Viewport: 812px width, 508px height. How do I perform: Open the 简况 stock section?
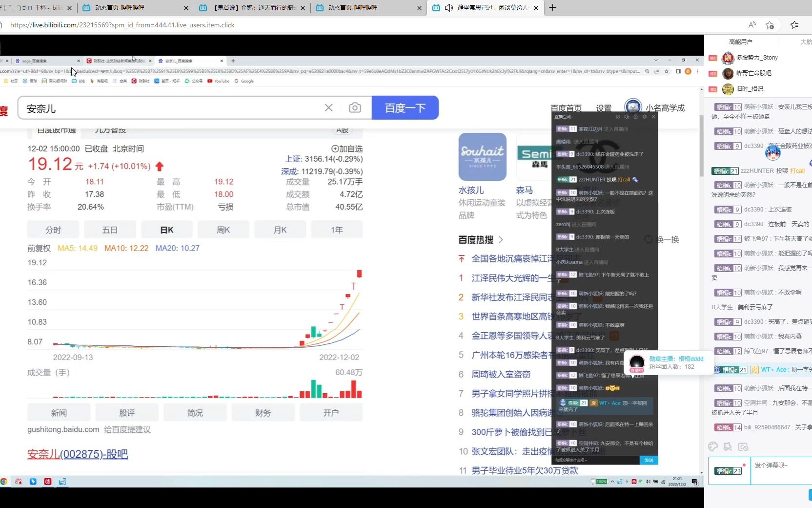coord(195,413)
